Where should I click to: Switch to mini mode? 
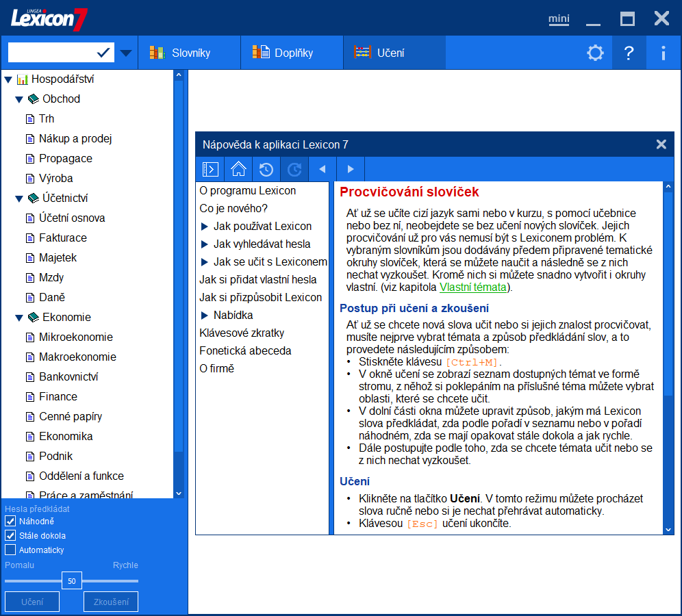tap(559, 19)
